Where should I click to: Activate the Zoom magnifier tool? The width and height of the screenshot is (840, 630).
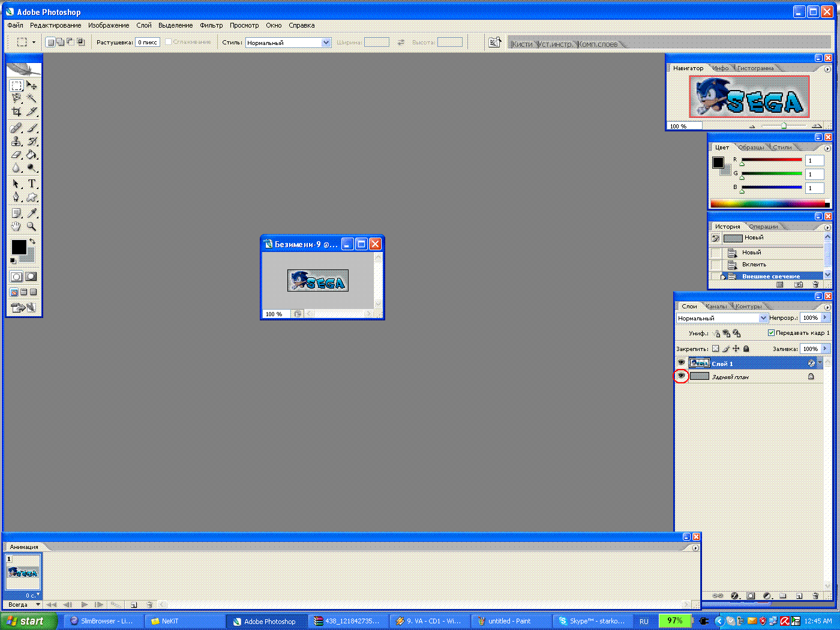click(x=32, y=227)
